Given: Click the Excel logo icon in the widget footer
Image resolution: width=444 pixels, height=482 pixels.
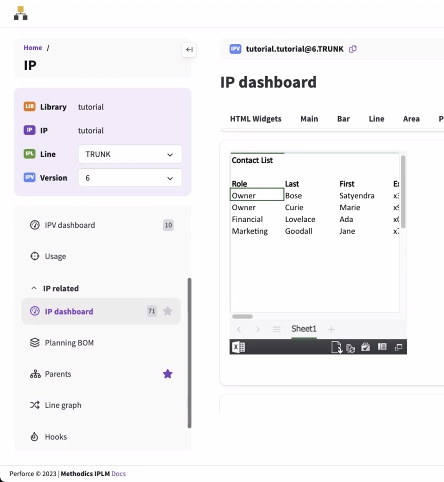Looking at the screenshot, I should coord(239,347).
